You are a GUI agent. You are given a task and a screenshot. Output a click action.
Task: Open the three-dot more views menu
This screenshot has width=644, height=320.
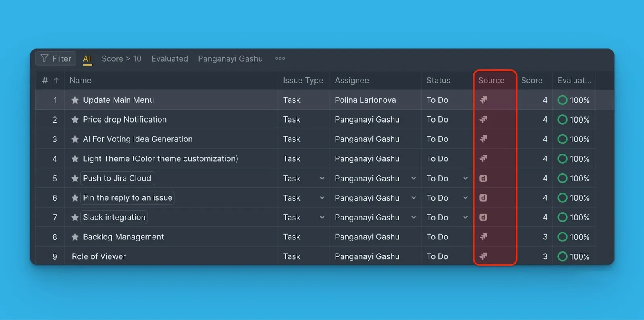pyautogui.click(x=280, y=58)
